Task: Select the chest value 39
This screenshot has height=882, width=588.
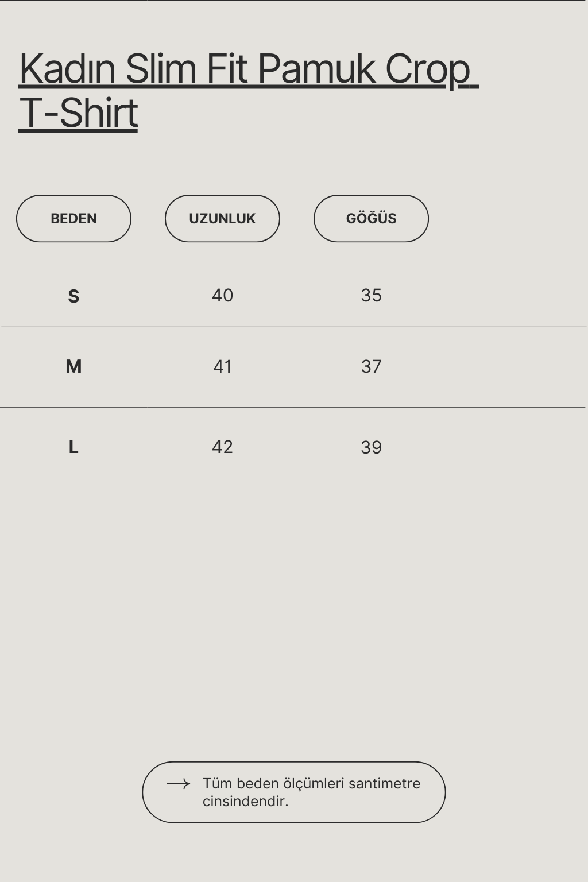Action: (x=371, y=447)
